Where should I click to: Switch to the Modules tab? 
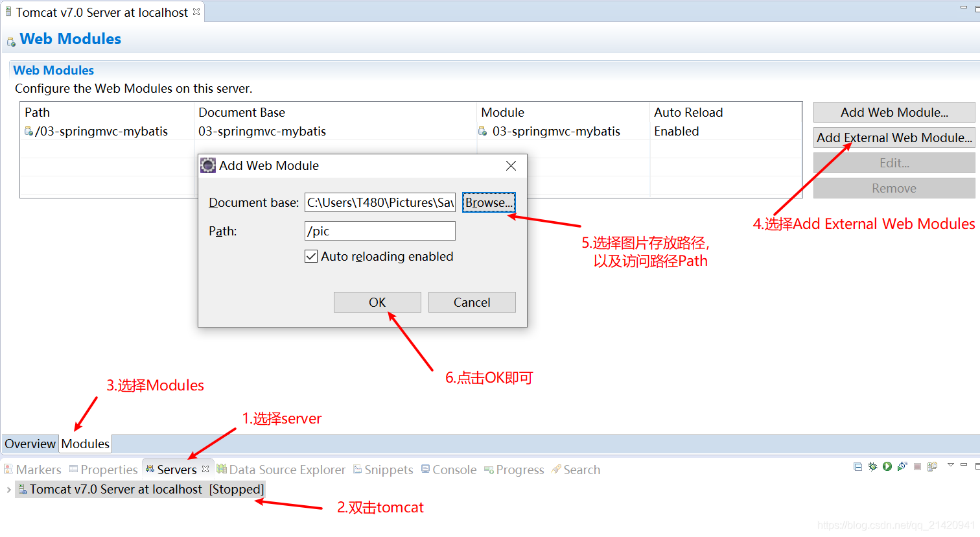(x=86, y=444)
